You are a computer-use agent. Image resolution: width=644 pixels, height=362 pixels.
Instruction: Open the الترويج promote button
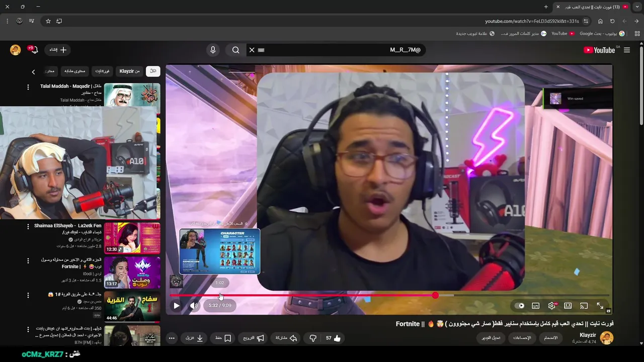tap(254, 338)
